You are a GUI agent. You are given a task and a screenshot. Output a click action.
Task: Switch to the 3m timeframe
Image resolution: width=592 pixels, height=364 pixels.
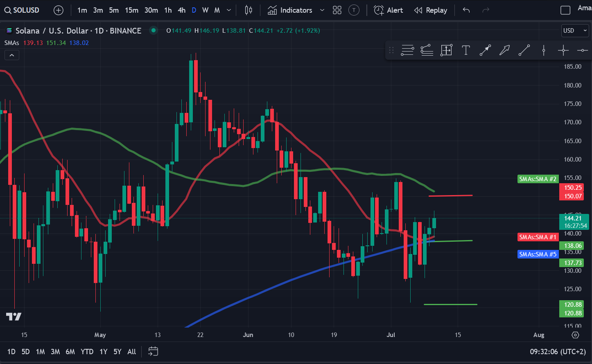click(x=98, y=10)
